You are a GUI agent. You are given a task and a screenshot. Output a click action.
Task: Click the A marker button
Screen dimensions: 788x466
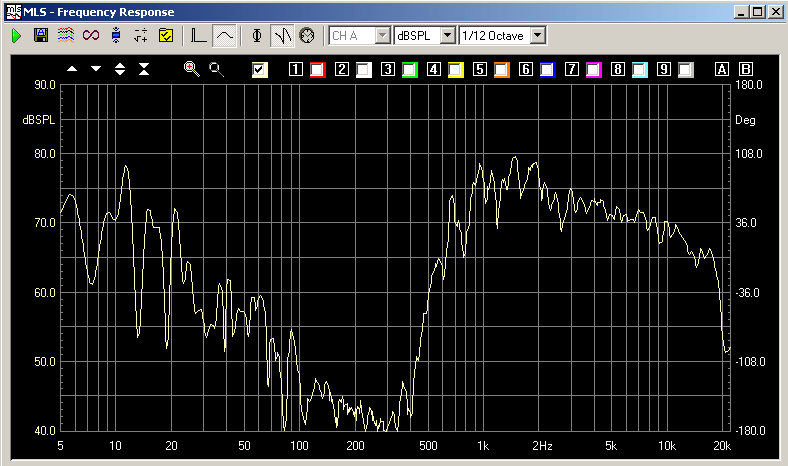pyautogui.click(x=722, y=70)
